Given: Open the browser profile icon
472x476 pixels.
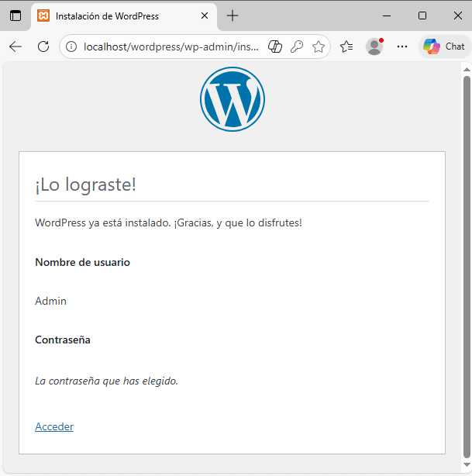Looking at the screenshot, I should coord(374,47).
